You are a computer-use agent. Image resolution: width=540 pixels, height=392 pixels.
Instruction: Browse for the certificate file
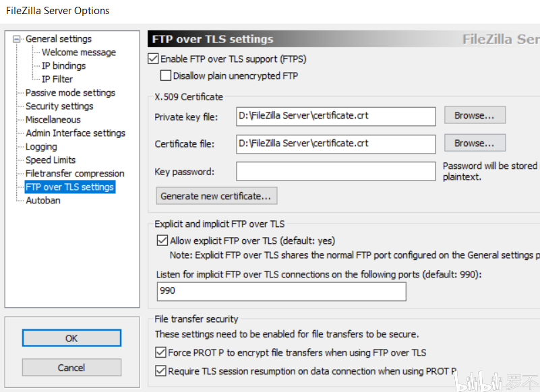[x=475, y=143]
